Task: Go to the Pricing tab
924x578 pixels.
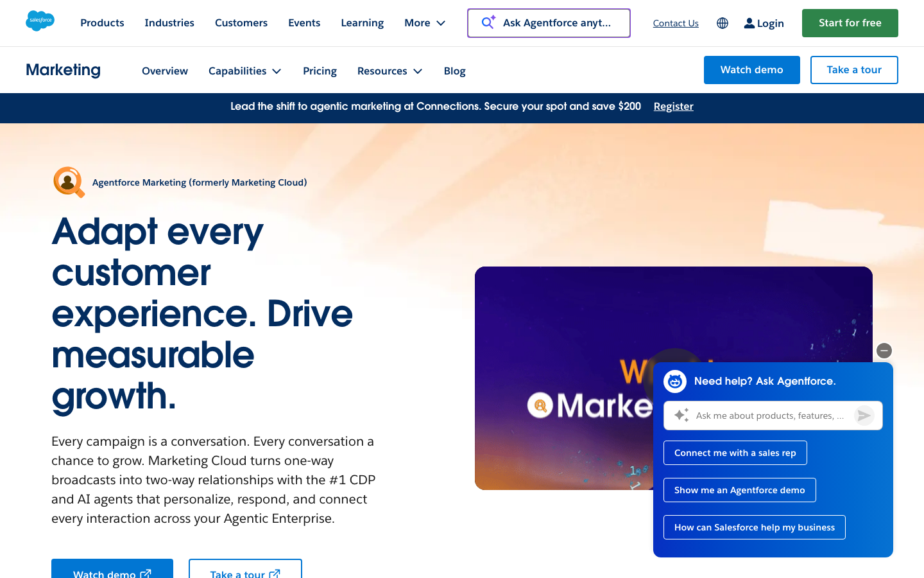Action: (x=320, y=71)
